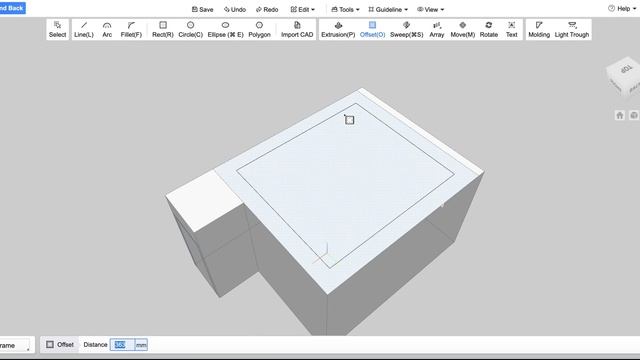This screenshot has height=360, width=640.
Task: Reset view with the home icon
Action: (x=620, y=116)
